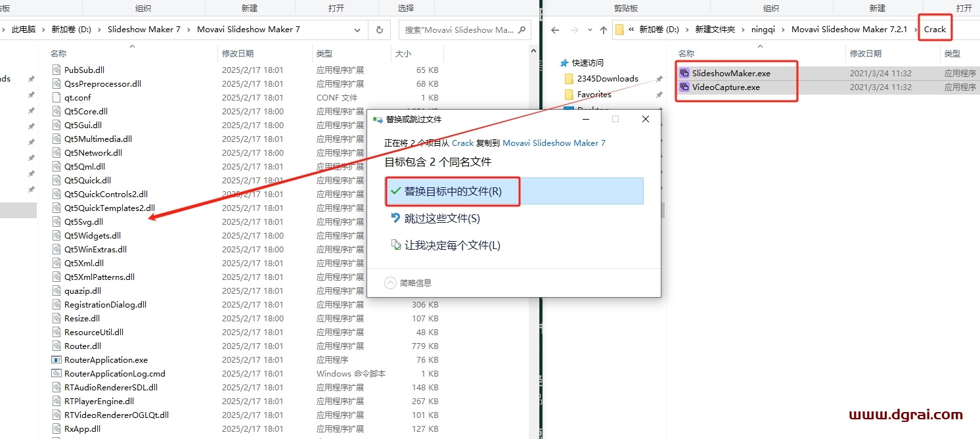Expand chevron after 此电脑 in left breadcrumb
980x439 pixels.
pos(45,30)
